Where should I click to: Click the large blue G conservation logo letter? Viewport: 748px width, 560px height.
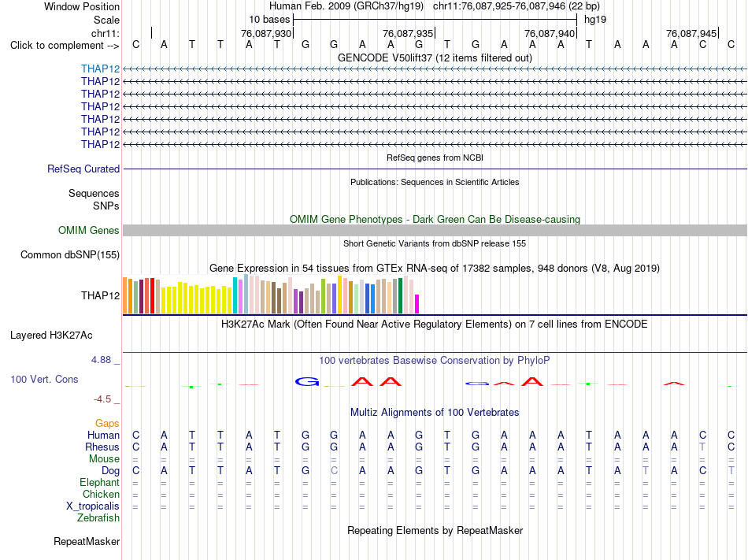pos(307,381)
